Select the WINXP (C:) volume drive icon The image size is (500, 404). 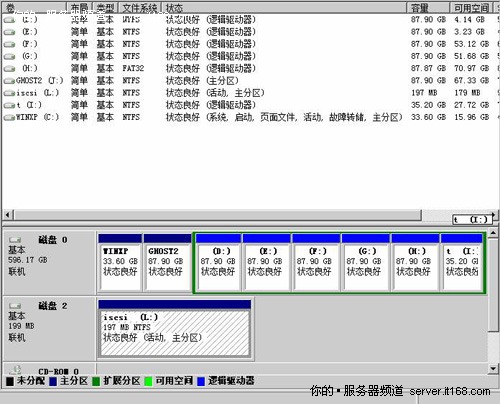9,117
